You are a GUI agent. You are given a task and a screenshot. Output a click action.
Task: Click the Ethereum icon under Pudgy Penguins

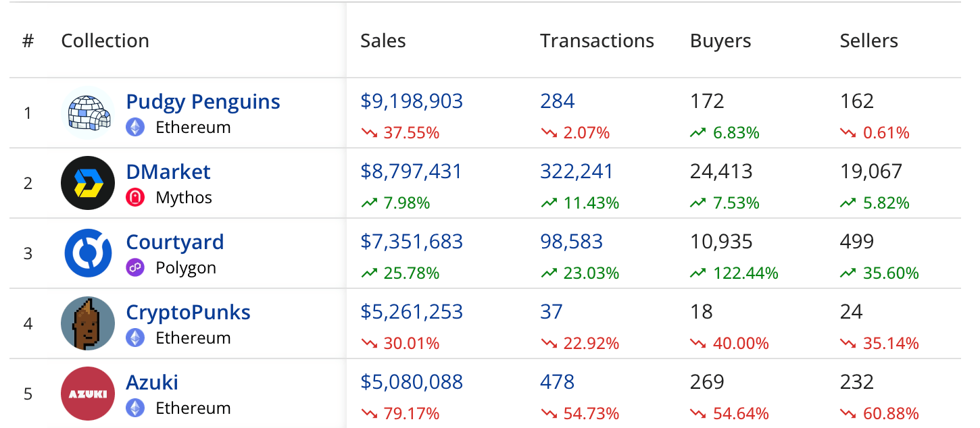point(135,128)
